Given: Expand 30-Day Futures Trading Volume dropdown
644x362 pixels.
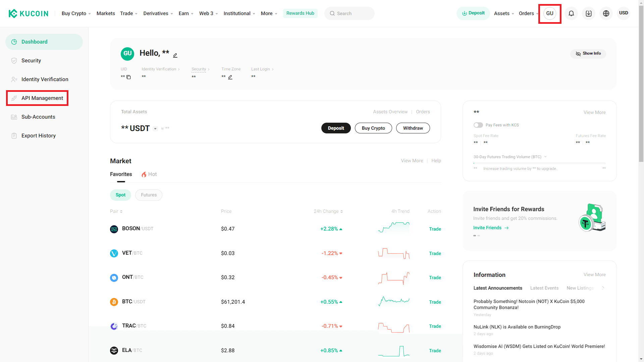Looking at the screenshot, I should coord(545,157).
